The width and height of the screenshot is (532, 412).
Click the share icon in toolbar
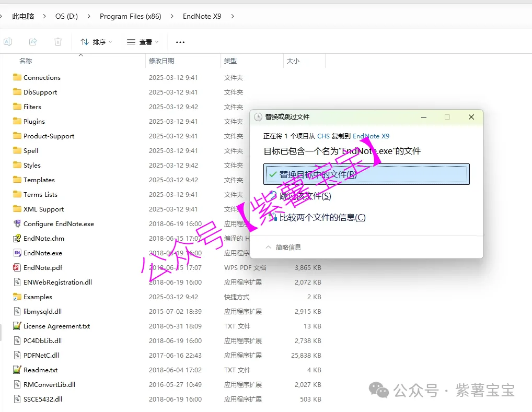click(33, 42)
